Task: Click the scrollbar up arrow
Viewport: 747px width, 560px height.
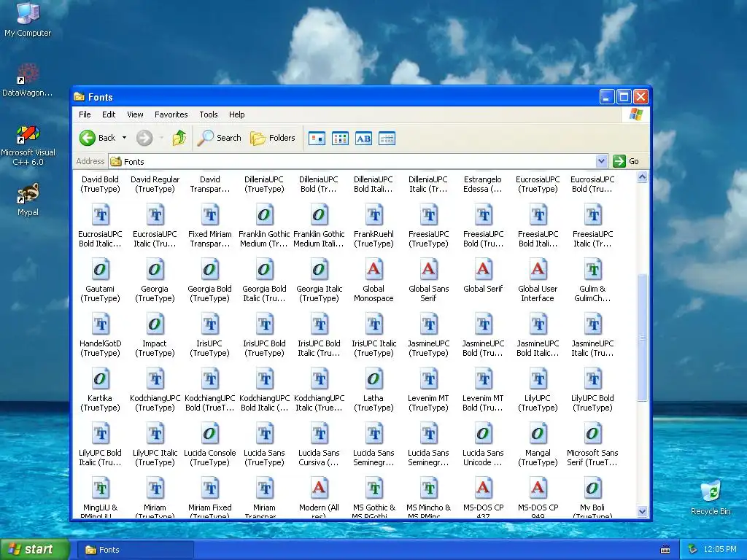Action: coord(642,178)
